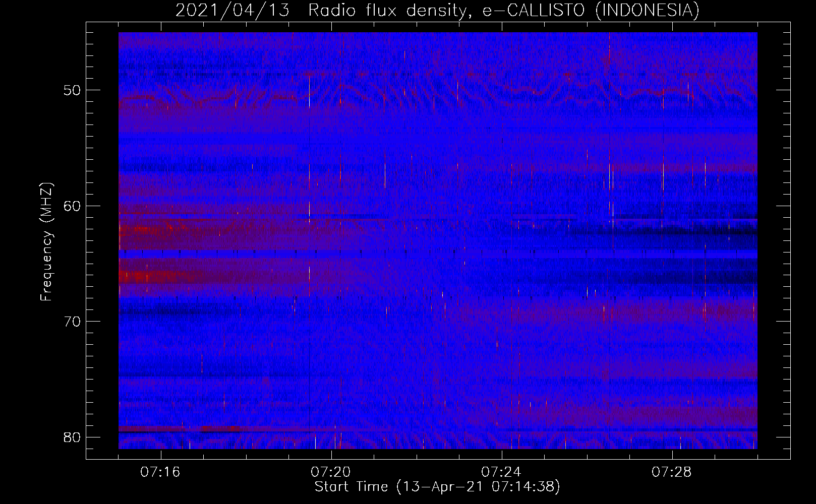This screenshot has width=816, height=504.
Task: Click the '80' frequency tick label
Action: [72, 437]
